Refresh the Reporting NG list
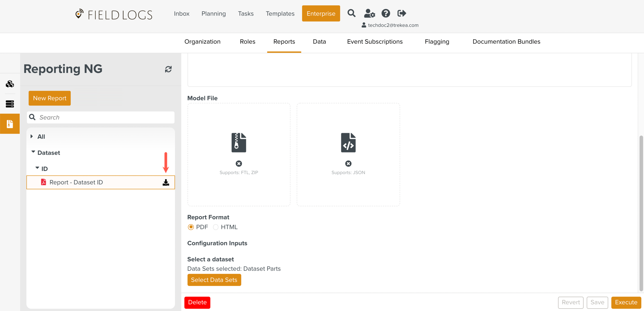 click(x=168, y=69)
